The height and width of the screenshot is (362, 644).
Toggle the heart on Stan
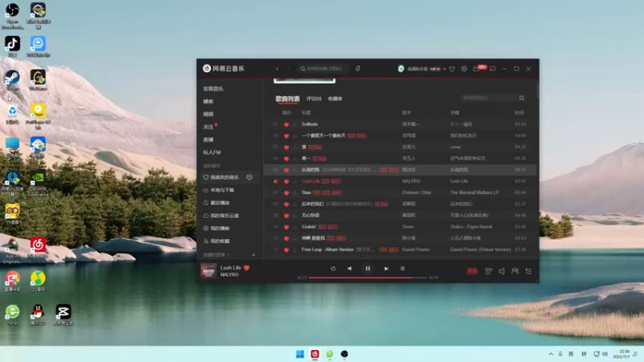287,192
